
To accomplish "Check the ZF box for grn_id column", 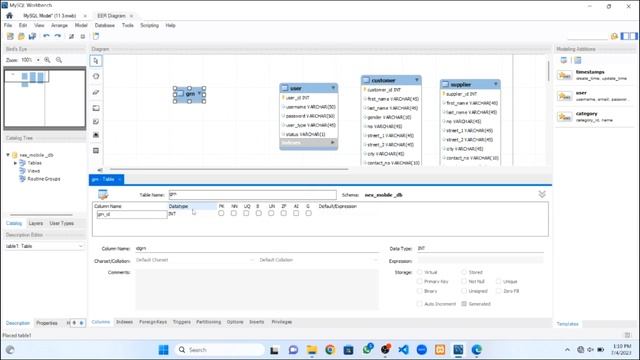I will 284,213.
